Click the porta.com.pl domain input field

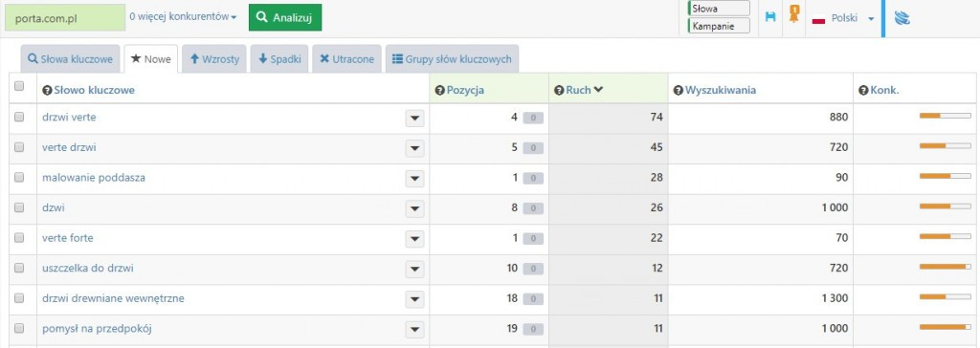tap(65, 18)
